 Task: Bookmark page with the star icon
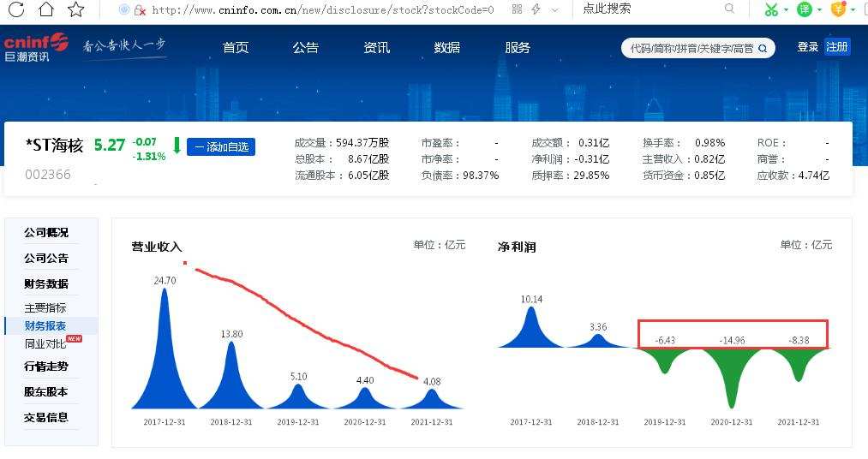click(x=76, y=9)
